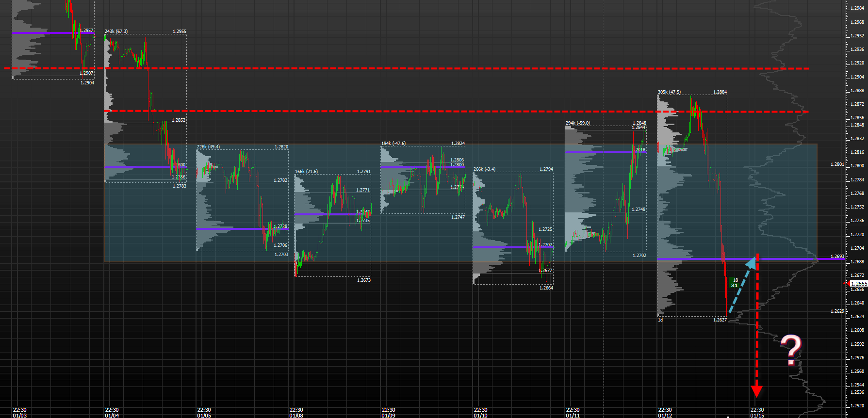868x418 pixels.
Task: Select the "22:30 01/10" time axis label
Action: [x=481, y=413]
